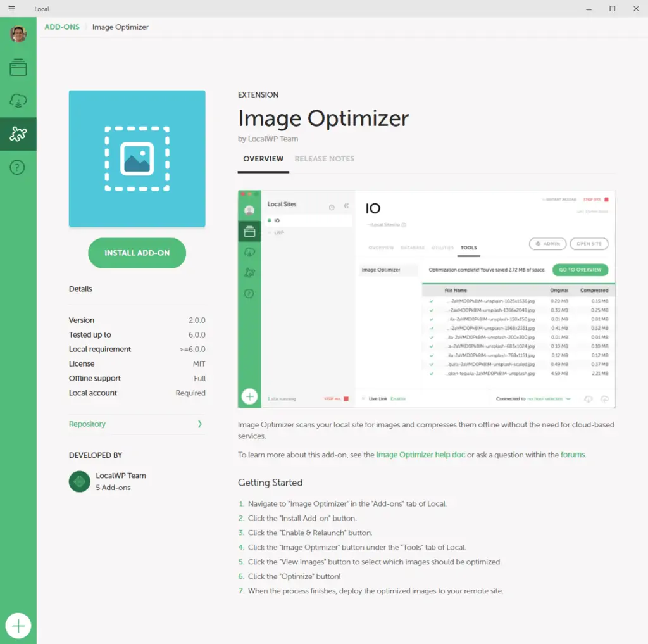The height and width of the screenshot is (644, 648).
Task: Open the Image Optimizer help doc link
Action: coord(420,455)
